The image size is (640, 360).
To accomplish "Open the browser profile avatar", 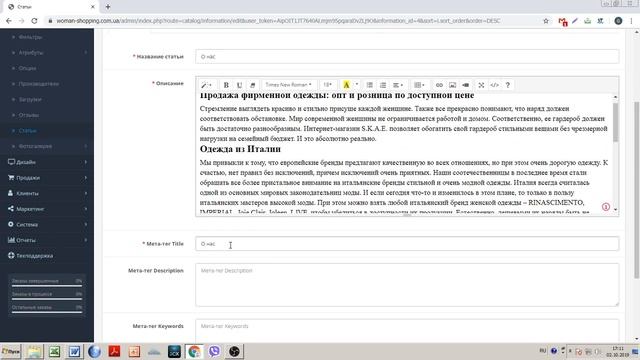I will [618, 21].
